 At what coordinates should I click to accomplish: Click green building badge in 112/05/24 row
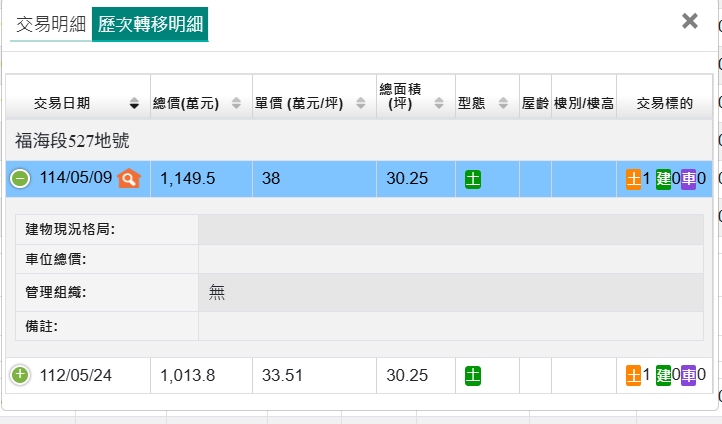(x=663, y=375)
